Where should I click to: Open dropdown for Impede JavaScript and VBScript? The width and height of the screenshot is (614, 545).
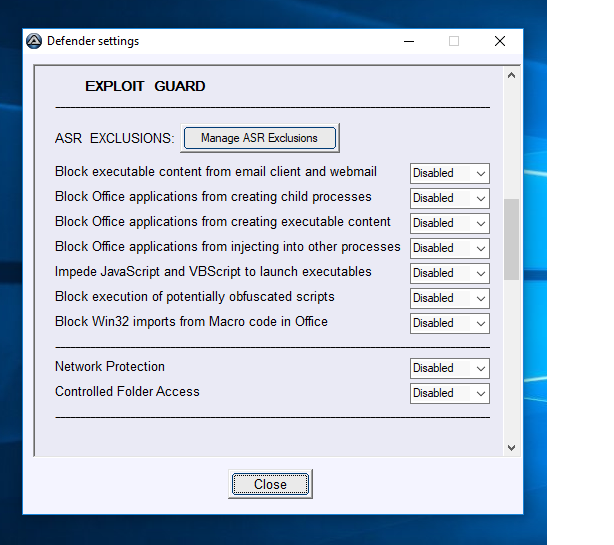coord(450,273)
